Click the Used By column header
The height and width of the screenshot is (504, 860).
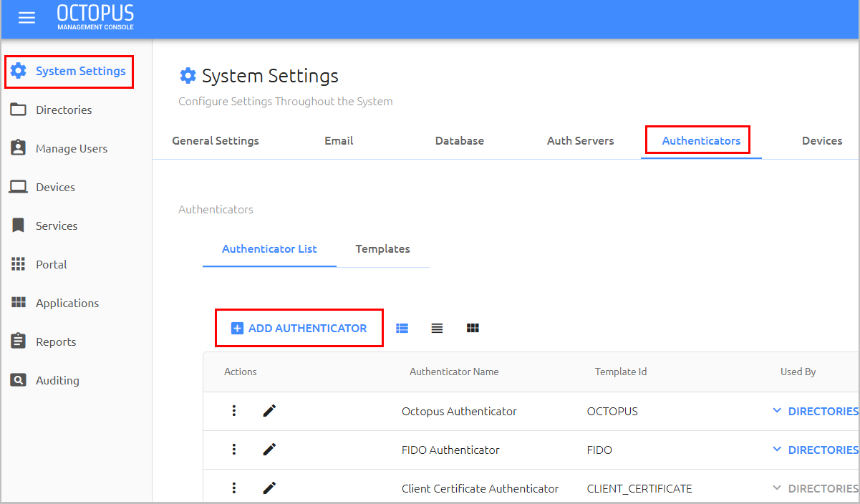pyautogui.click(x=798, y=372)
